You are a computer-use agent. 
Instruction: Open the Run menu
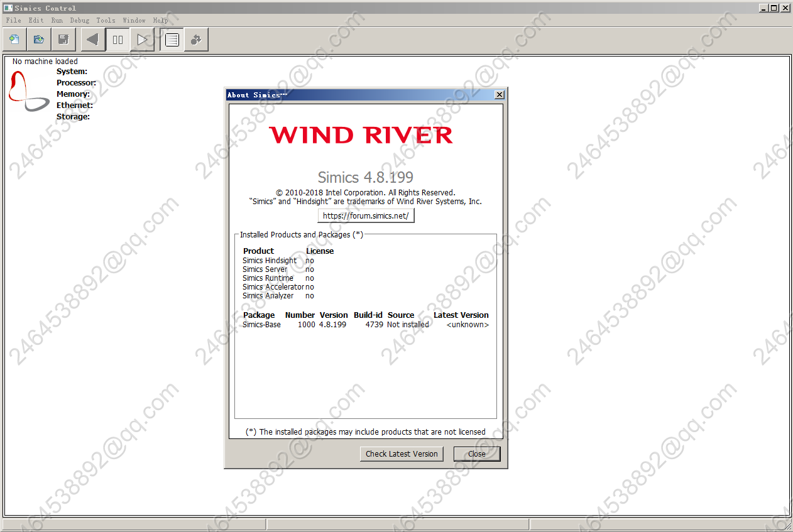(x=57, y=20)
